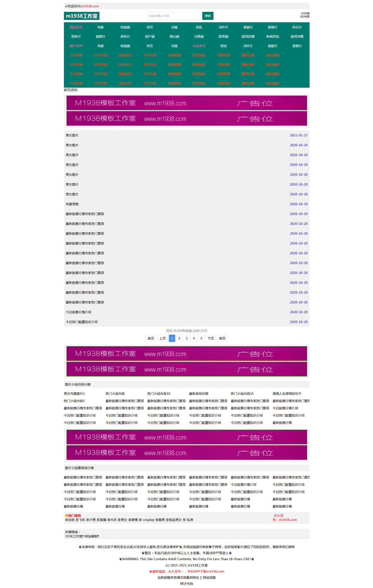The height and width of the screenshot is (588, 373).
Task: Open the 1938工作室 friend link
Action: coord(74,536)
